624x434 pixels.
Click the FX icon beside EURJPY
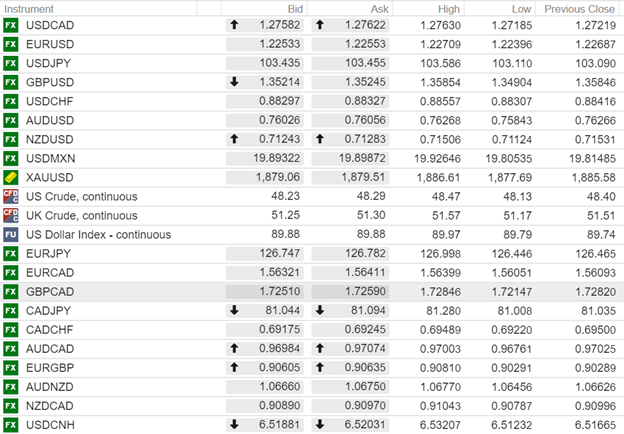[11, 253]
